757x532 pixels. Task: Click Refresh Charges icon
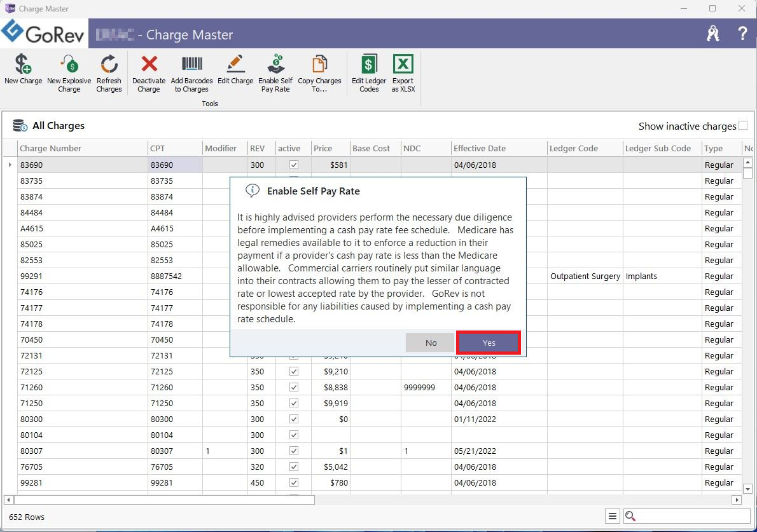pos(109,64)
